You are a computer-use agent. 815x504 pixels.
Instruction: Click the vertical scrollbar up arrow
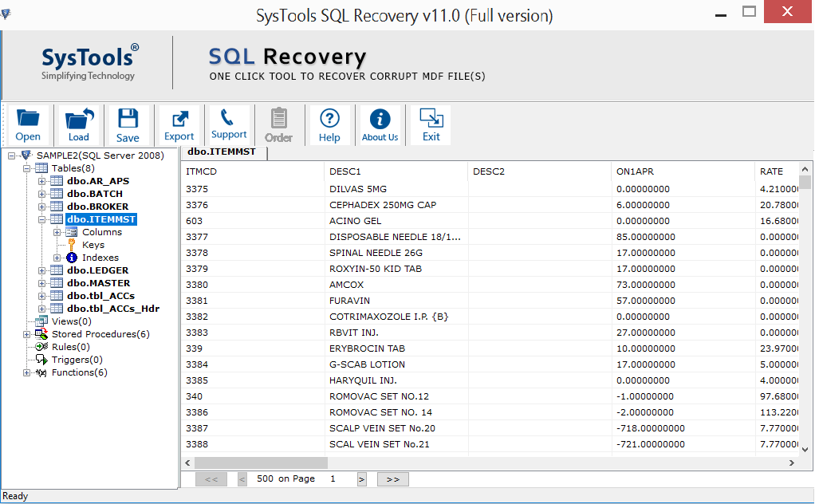pos(805,169)
